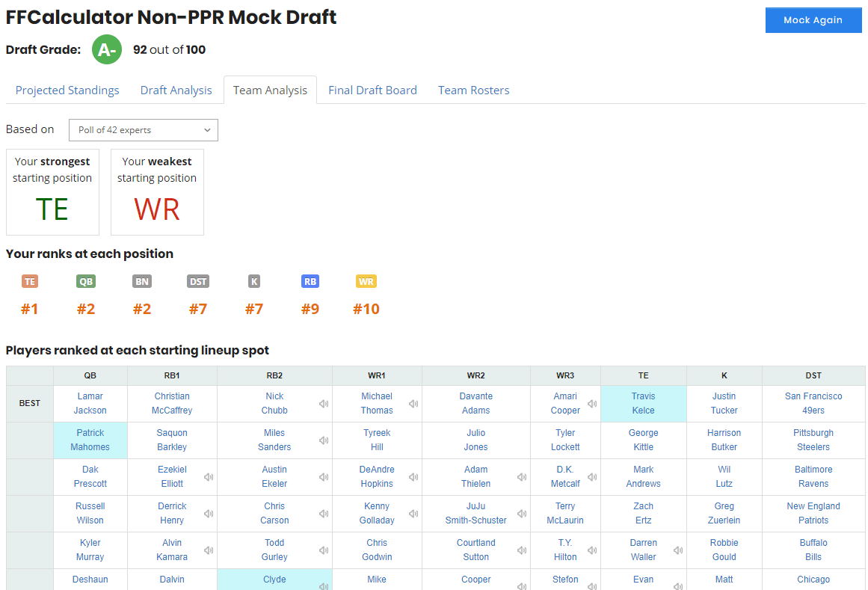This screenshot has width=868, height=590.
Task: Click the green QB position badge
Action: point(86,282)
